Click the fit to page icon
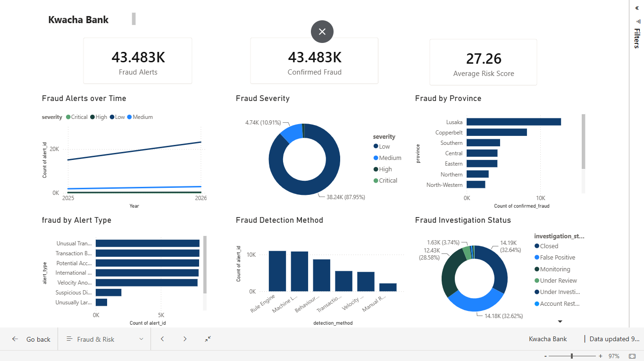The height and width of the screenshot is (361, 644). 632,356
